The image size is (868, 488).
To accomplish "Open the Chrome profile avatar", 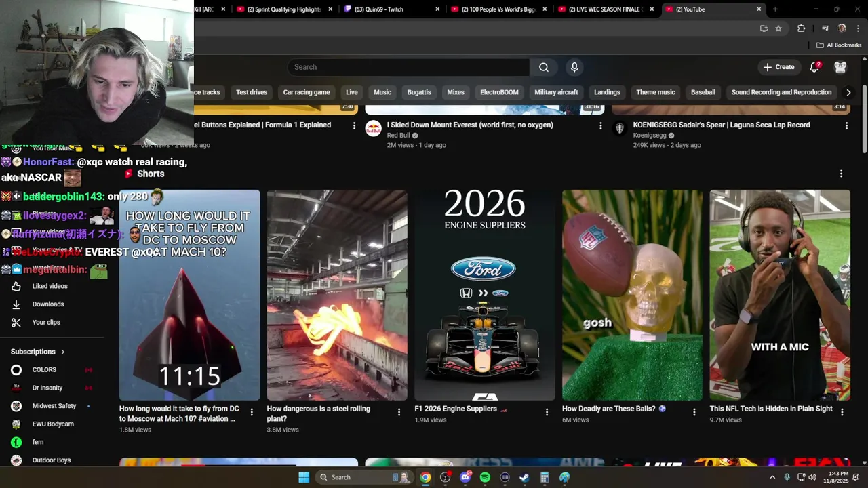I will click(x=842, y=28).
